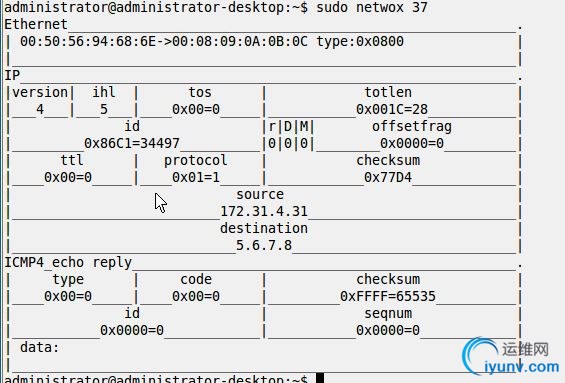Click the tos value "0x00=0"
Viewport: 565px width, 383px height.
(196, 109)
